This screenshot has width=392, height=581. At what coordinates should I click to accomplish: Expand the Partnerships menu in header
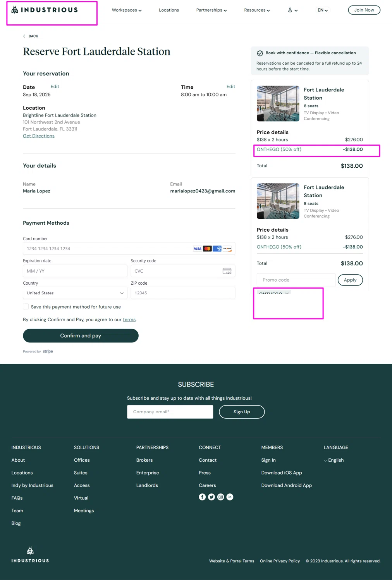coord(211,10)
